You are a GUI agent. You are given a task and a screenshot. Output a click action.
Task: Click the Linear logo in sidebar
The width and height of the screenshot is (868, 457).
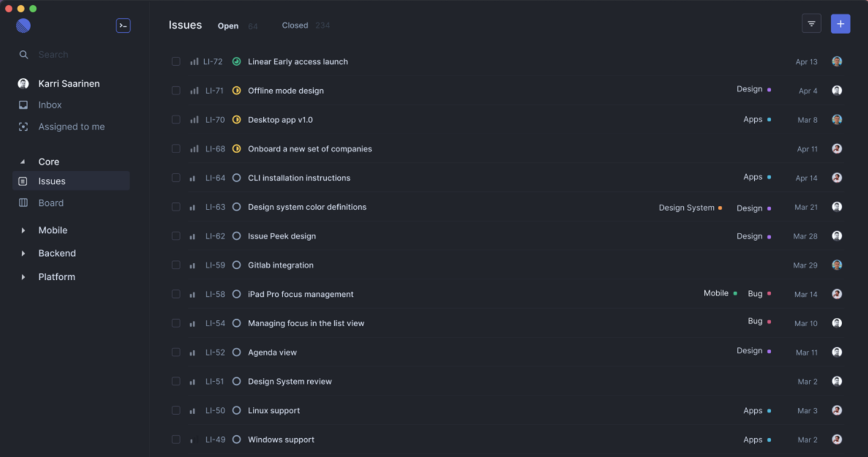click(x=23, y=25)
